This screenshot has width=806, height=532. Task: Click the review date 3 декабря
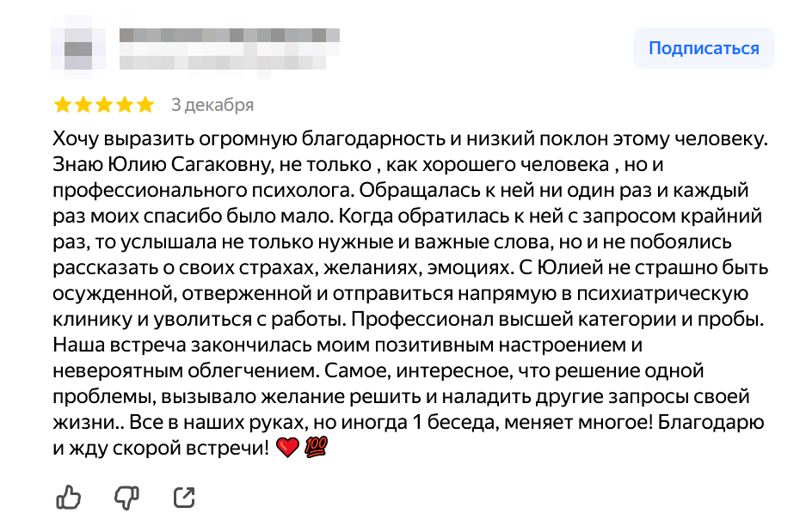coord(212,105)
